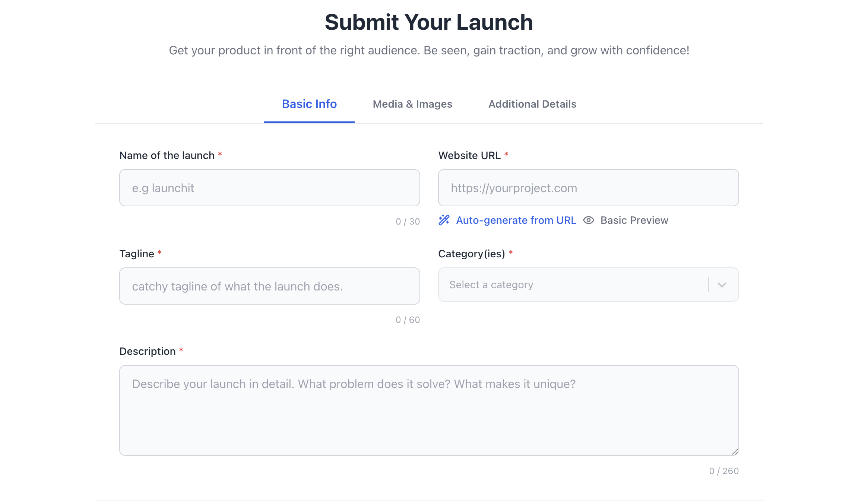The height and width of the screenshot is (502, 868).
Task: Click the 0 / 260 character counter
Action: click(x=723, y=471)
